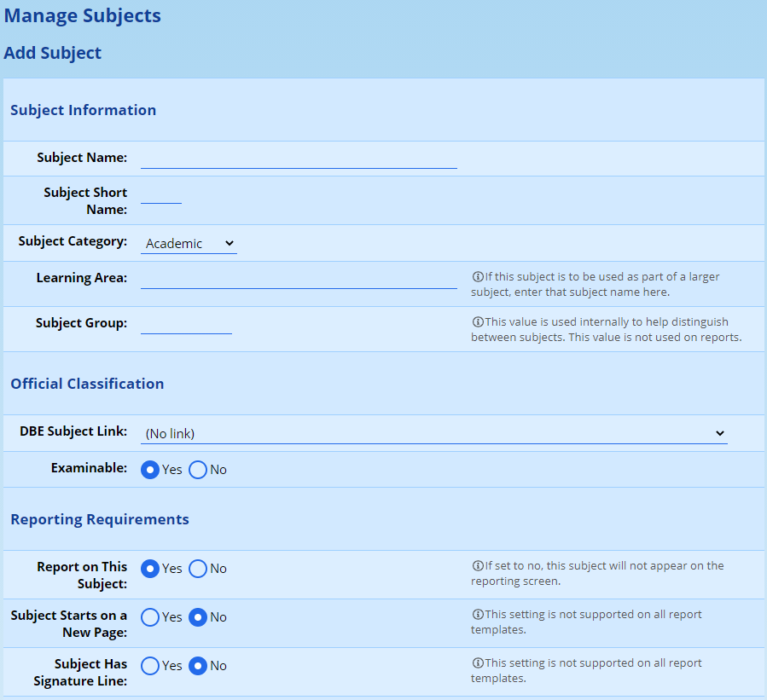This screenshot has width=767, height=700.
Task: Set Examinable to No
Action: click(198, 470)
